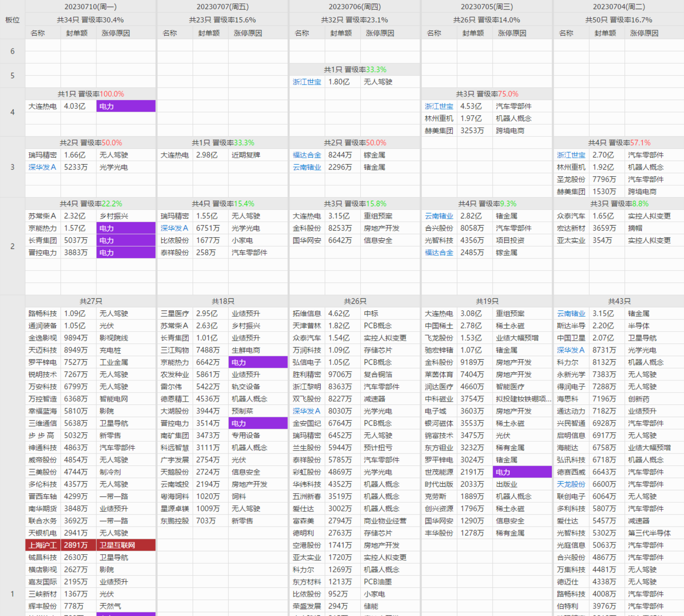Click the 共43只 first-board header
The image size is (684, 616).
tap(619, 301)
